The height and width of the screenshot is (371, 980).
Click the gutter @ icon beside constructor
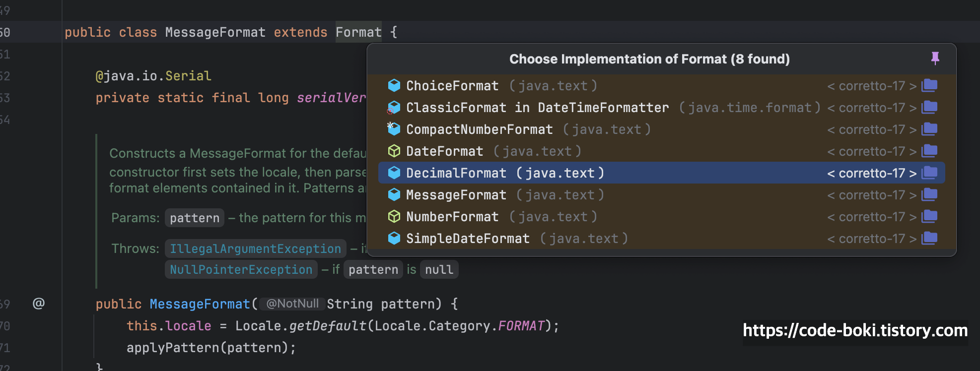pyautogui.click(x=39, y=304)
